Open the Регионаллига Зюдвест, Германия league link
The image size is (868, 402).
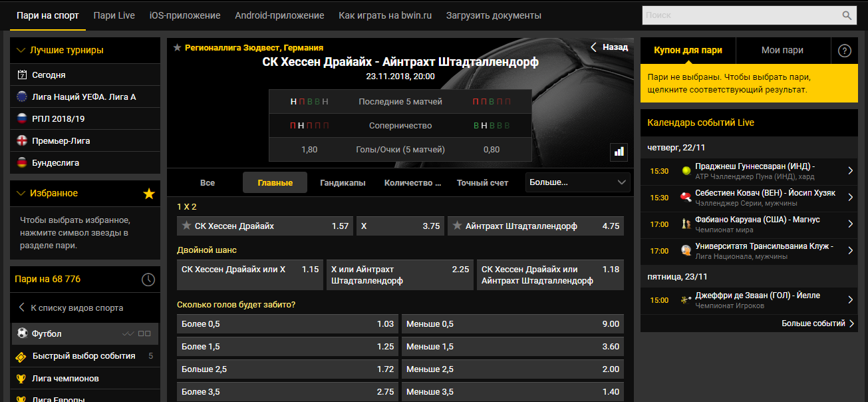tap(254, 47)
